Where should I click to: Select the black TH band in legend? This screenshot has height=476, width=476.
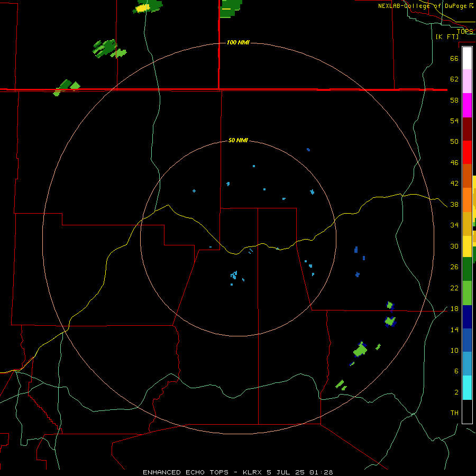467,411
